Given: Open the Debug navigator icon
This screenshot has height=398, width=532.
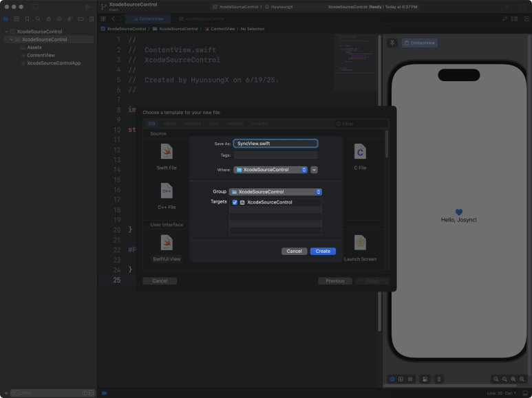Looking at the screenshot, I should (70, 19).
